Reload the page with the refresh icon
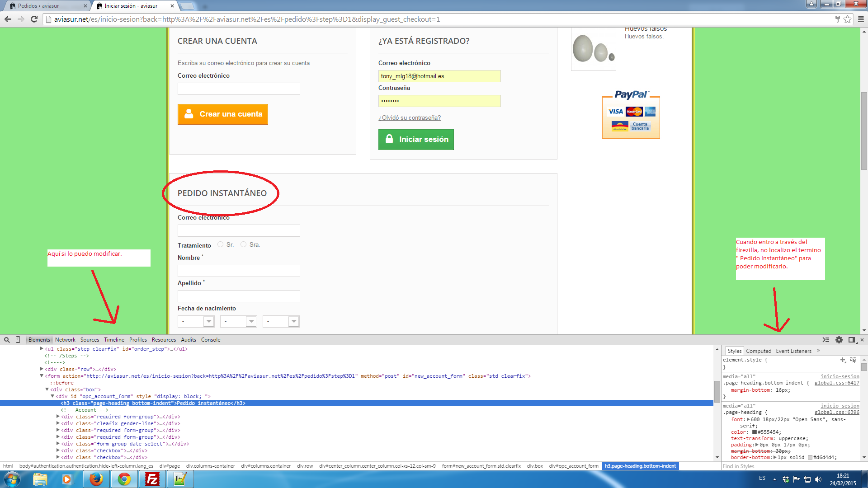Screen dimensions: 868x488 pyautogui.click(x=34, y=19)
